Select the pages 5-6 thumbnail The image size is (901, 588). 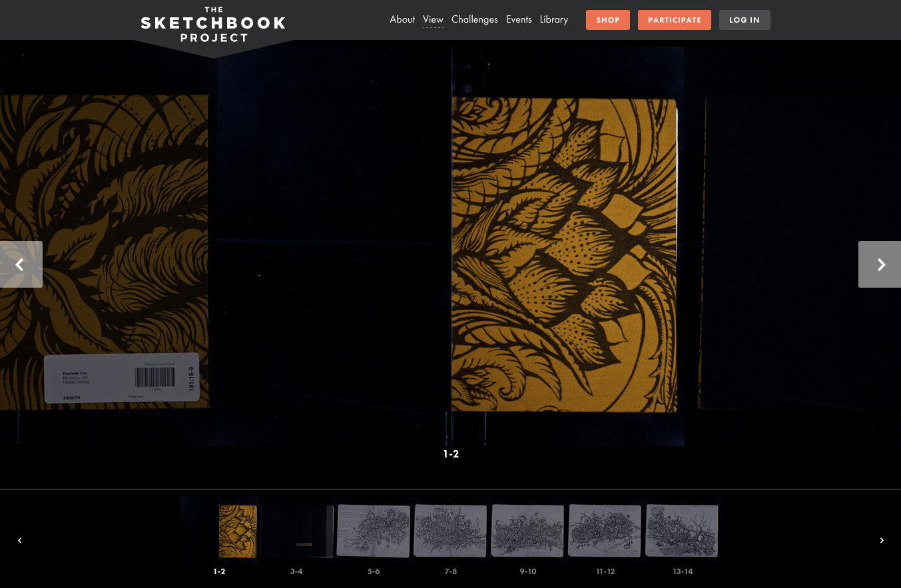374,530
